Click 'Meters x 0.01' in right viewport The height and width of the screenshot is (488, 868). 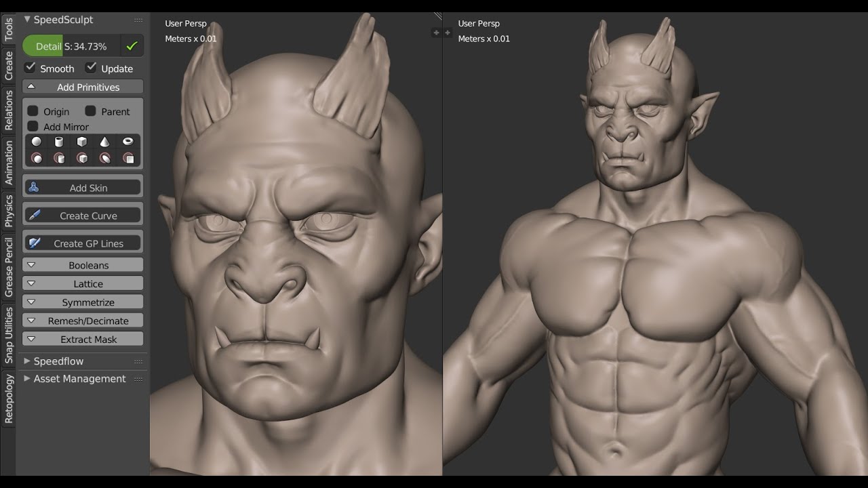click(484, 39)
